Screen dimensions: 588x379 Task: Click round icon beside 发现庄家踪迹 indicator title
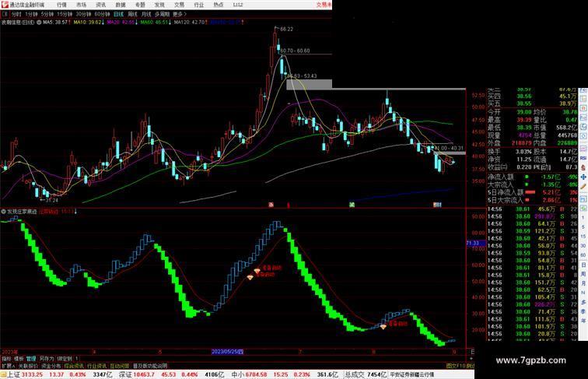click(3, 212)
